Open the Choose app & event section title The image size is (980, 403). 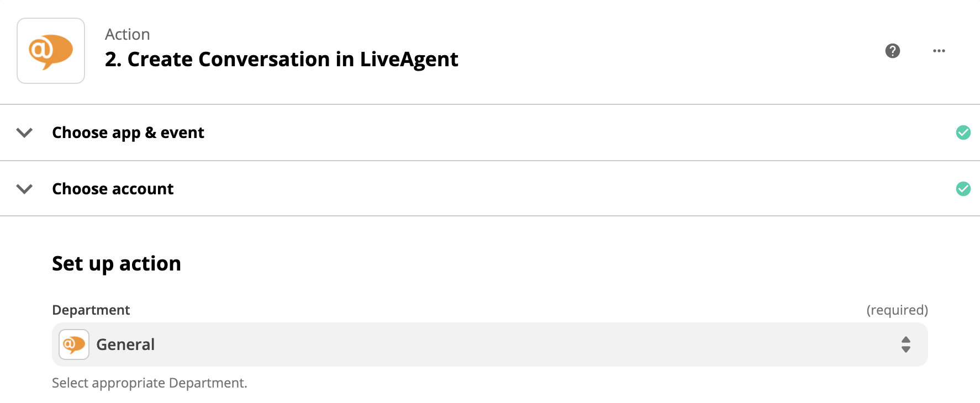[128, 132]
